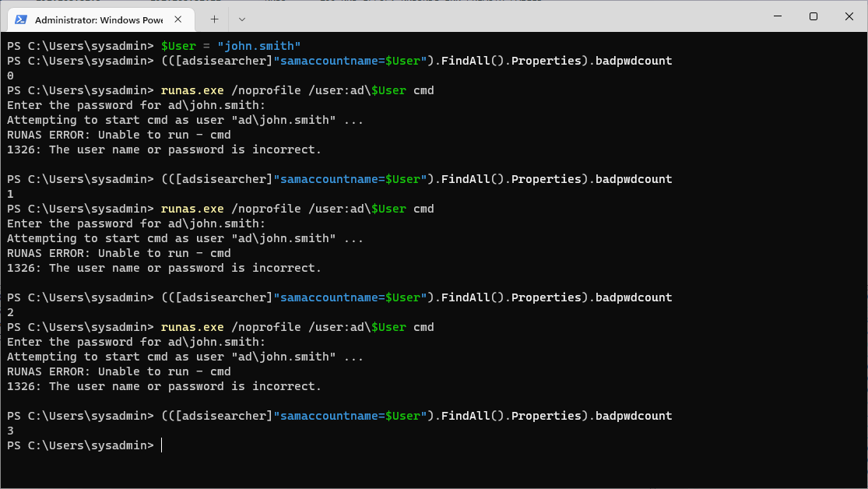Click the final badpwdcount output value 3
This screenshot has width=868, height=489.
point(9,431)
